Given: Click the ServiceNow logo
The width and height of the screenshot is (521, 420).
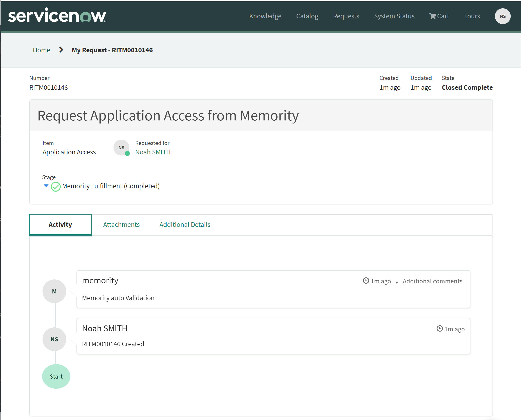Looking at the screenshot, I should (57, 16).
